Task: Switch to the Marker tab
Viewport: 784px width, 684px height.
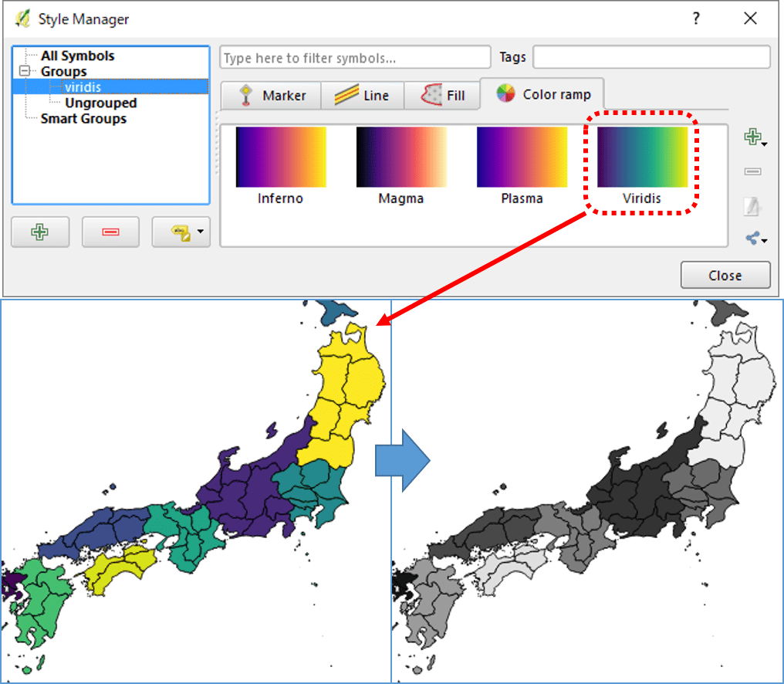Action: click(x=271, y=94)
